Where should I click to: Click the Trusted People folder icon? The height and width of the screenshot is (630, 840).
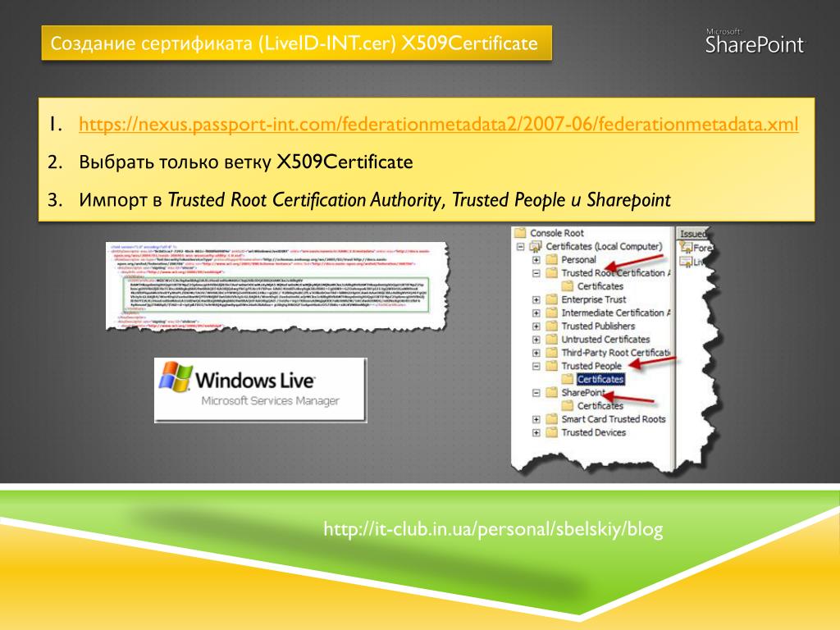(551, 367)
